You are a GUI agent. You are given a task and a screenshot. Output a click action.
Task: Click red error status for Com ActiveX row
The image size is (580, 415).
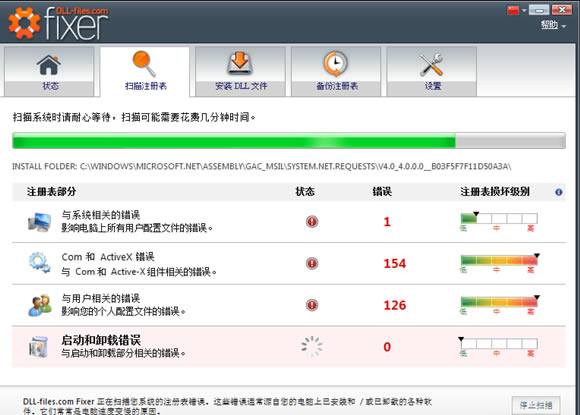coord(312,263)
